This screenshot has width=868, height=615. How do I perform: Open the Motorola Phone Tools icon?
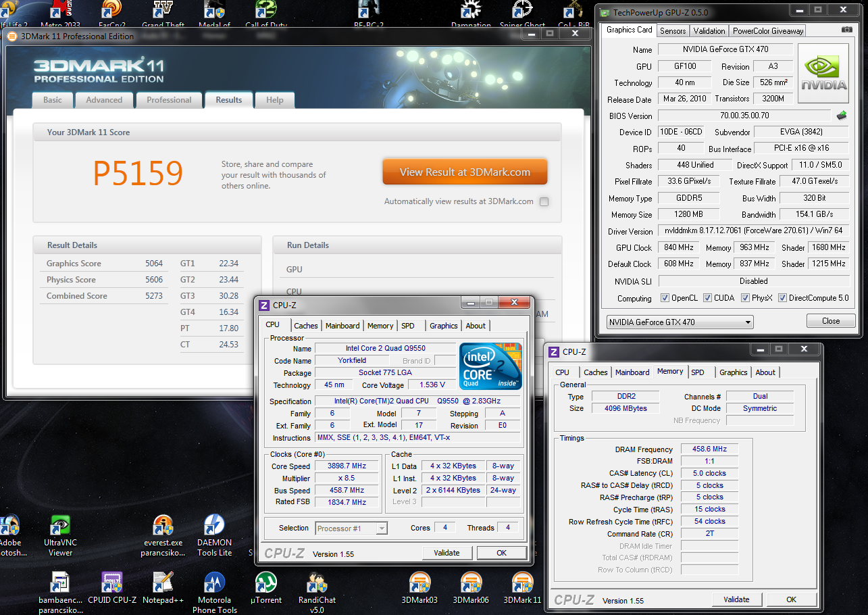pyautogui.click(x=214, y=583)
